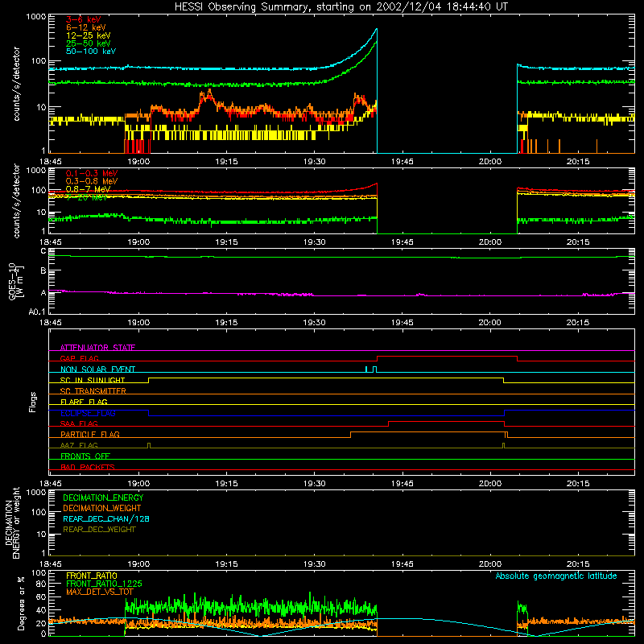Choose the SC_TRANSMITTER flag label
The width and height of the screenshot is (644, 644).
pyautogui.click(x=93, y=391)
